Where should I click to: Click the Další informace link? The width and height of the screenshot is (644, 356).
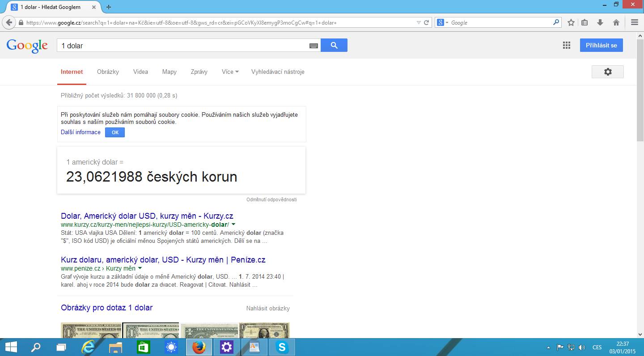(x=80, y=132)
